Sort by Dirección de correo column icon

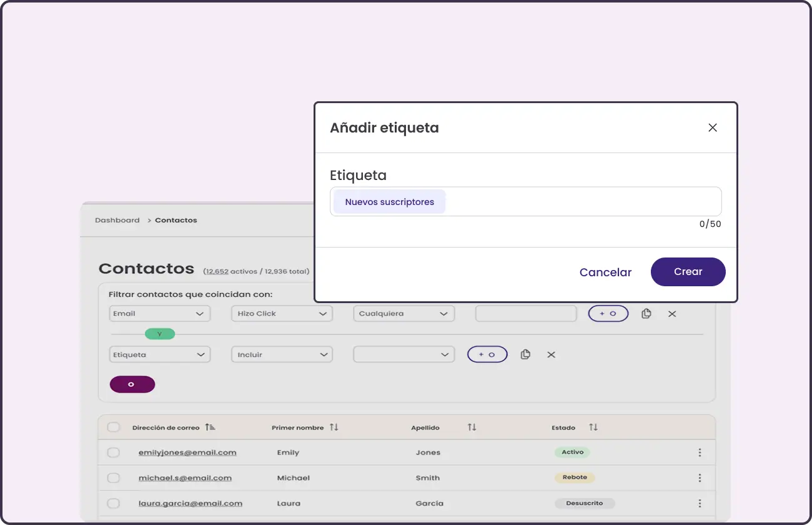click(x=210, y=427)
